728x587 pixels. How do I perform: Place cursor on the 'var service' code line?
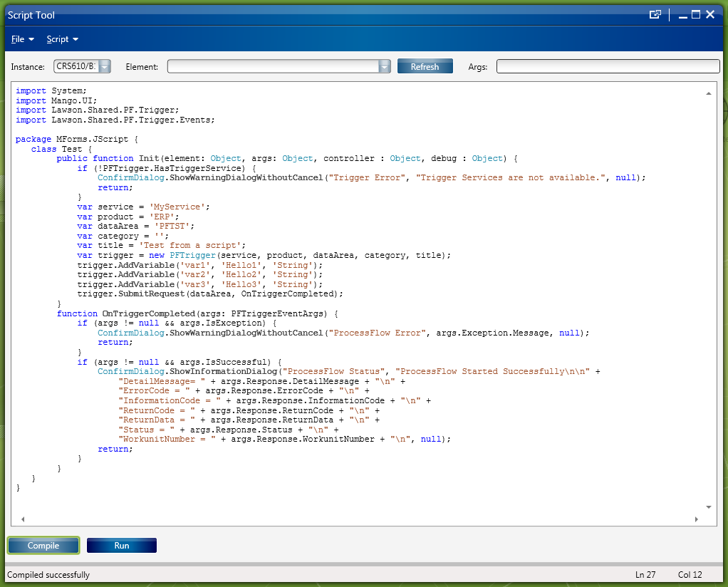143,207
